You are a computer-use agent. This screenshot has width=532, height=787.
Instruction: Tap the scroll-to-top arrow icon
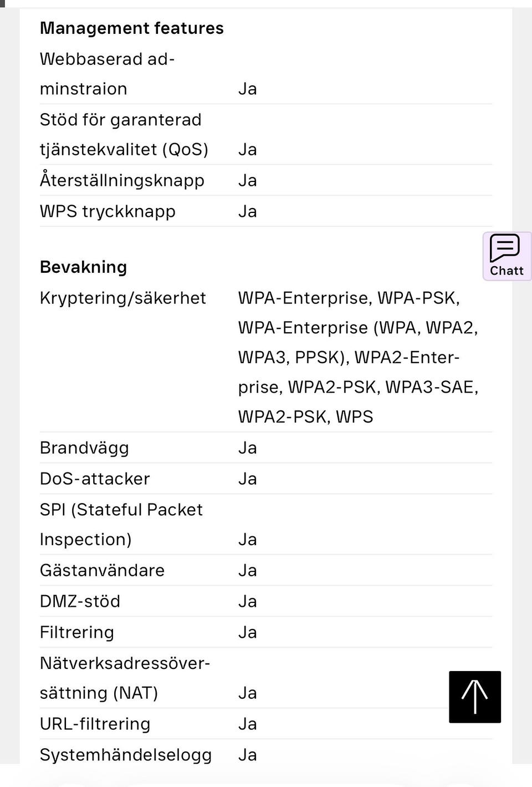tap(475, 697)
